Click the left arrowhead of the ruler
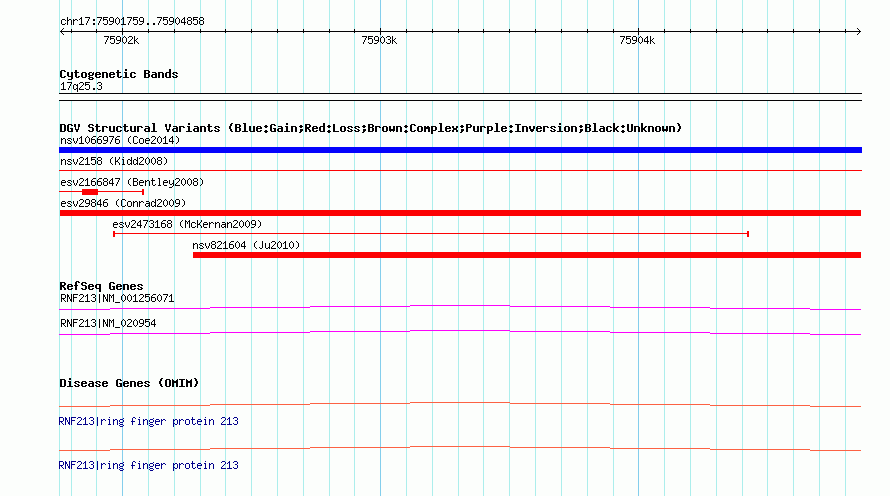The width and height of the screenshot is (890, 496). click(x=63, y=31)
